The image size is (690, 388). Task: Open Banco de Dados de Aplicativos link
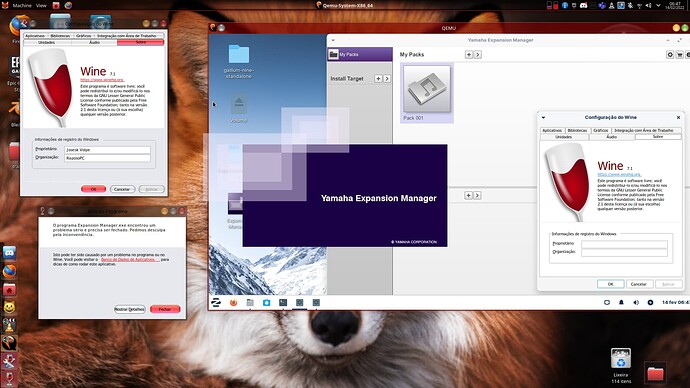coord(129,260)
